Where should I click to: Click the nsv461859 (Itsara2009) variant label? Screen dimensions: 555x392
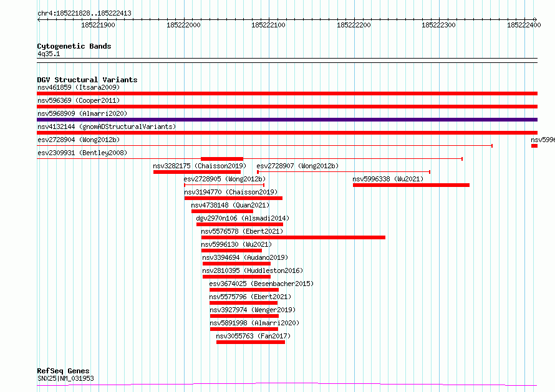pos(78,87)
